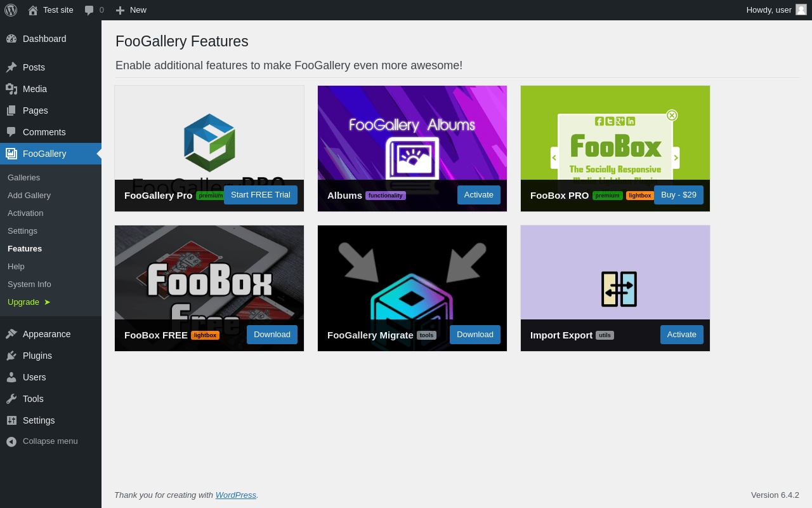The image size is (812, 508).
Task: Click the Appearance paintbrush icon
Action: click(x=11, y=334)
